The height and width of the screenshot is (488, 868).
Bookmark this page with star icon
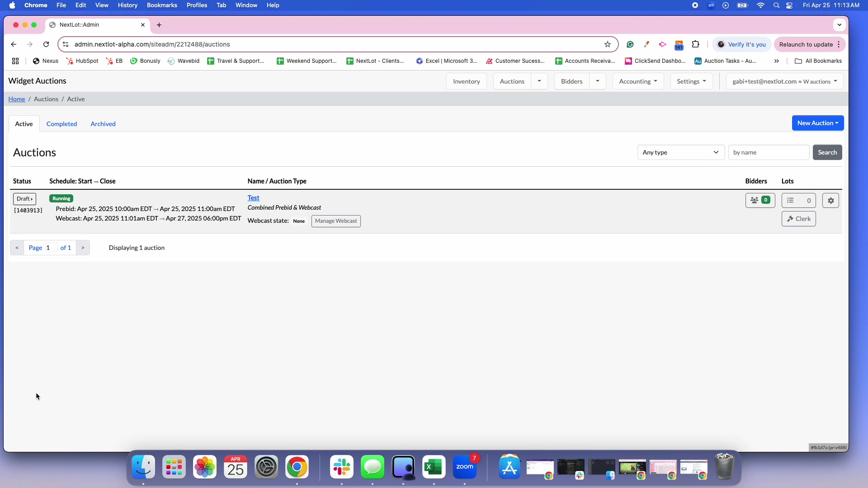click(x=608, y=44)
